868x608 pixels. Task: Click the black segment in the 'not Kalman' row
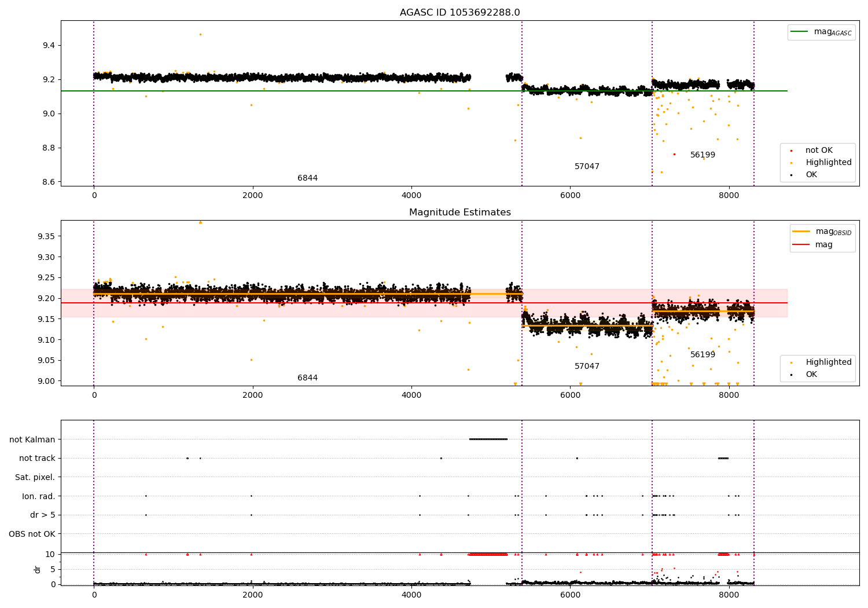[x=488, y=439]
